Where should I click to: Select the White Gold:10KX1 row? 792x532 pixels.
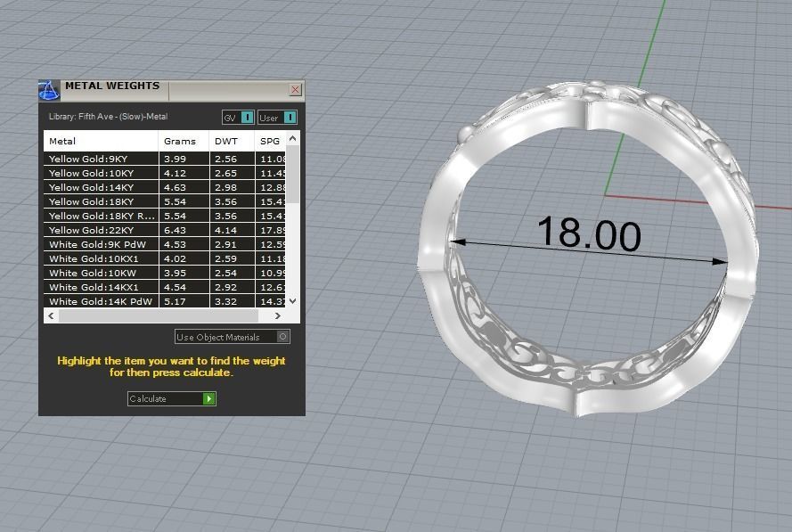(165, 258)
